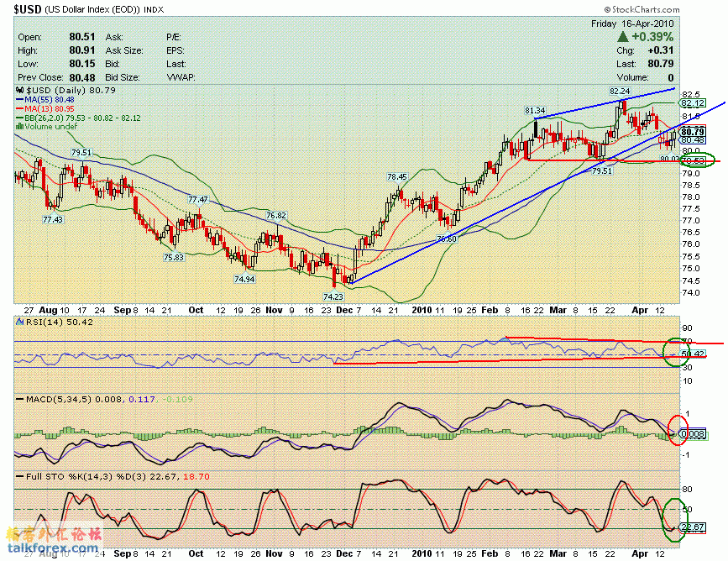Click the 81.34 price label
The image size is (728, 561).
(535, 111)
